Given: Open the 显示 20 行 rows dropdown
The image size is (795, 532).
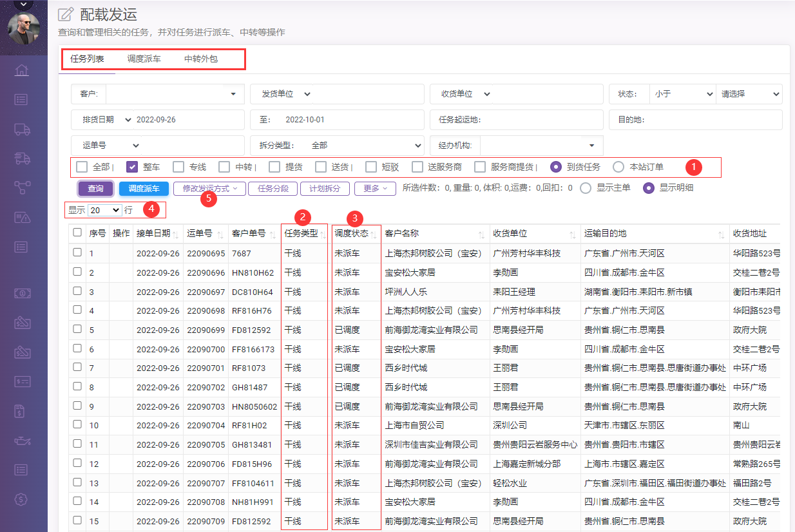Looking at the screenshot, I should point(105,210).
